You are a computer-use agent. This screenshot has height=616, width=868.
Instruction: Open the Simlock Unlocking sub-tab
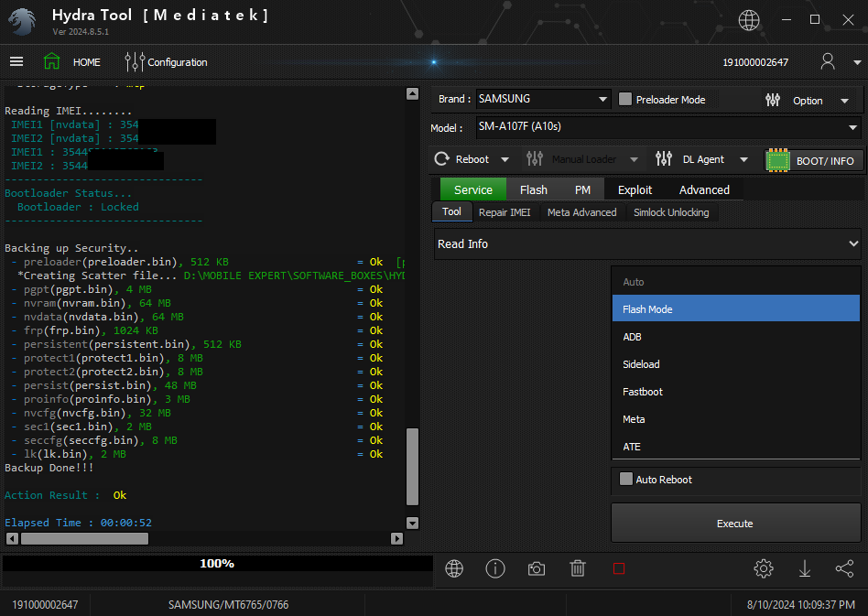pyautogui.click(x=671, y=212)
